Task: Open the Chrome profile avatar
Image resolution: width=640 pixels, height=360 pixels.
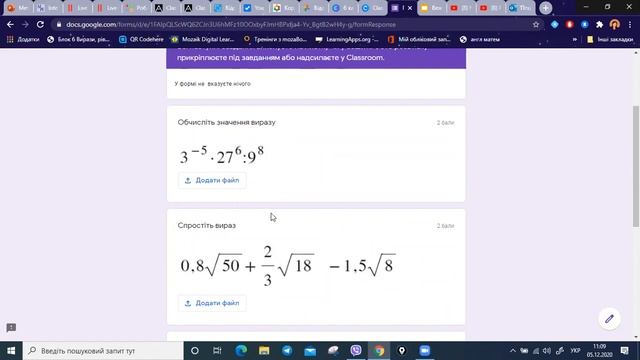Action: (x=614, y=24)
